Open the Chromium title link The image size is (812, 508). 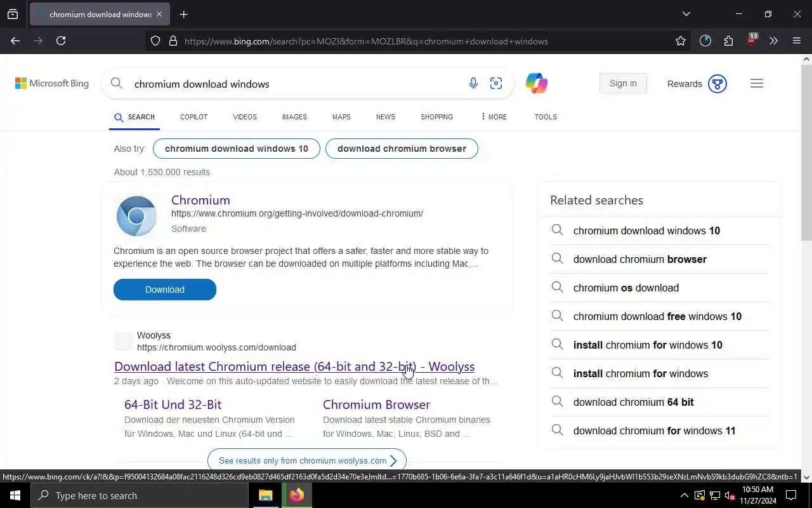coord(200,200)
